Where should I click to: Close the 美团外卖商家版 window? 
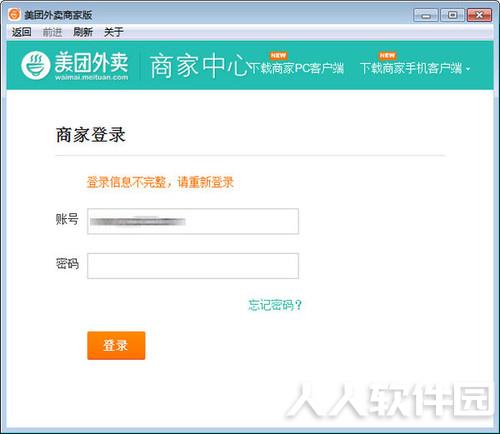(x=479, y=15)
